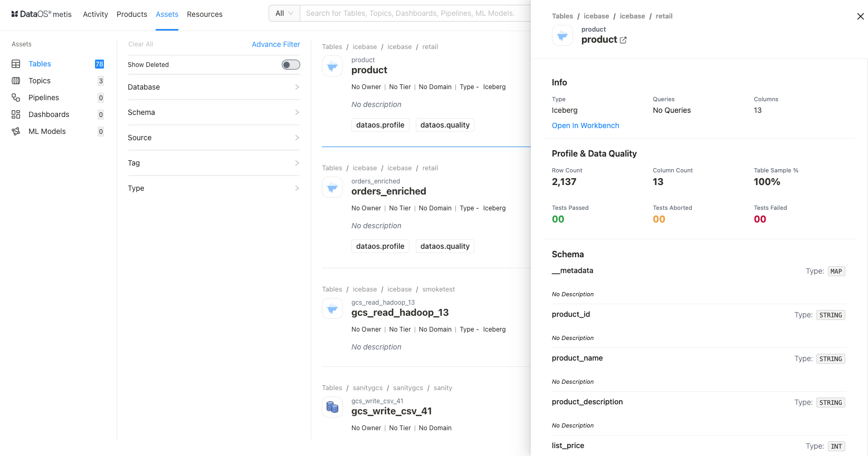The height and width of the screenshot is (456, 868).
Task: Click Tables breadcrumb in detail panel
Action: pyautogui.click(x=562, y=16)
